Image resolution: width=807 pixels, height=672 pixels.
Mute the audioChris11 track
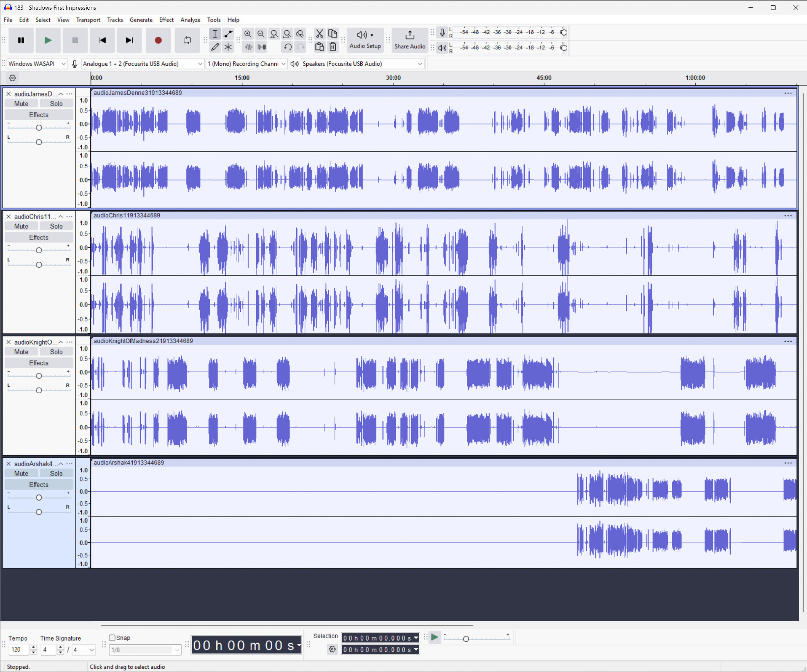point(21,226)
